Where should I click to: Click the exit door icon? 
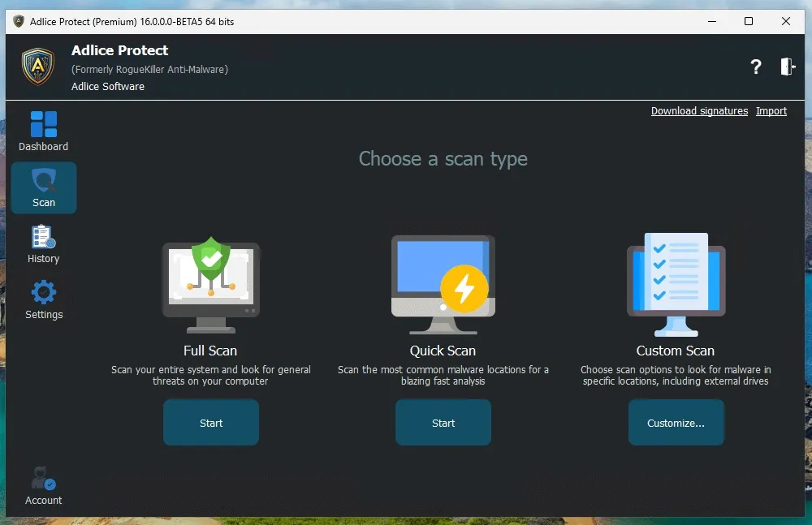click(x=786, y=67)
